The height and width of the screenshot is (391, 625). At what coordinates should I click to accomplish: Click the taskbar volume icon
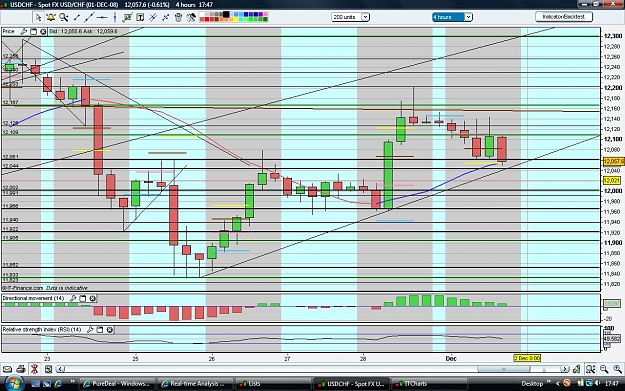click(597, 383)
